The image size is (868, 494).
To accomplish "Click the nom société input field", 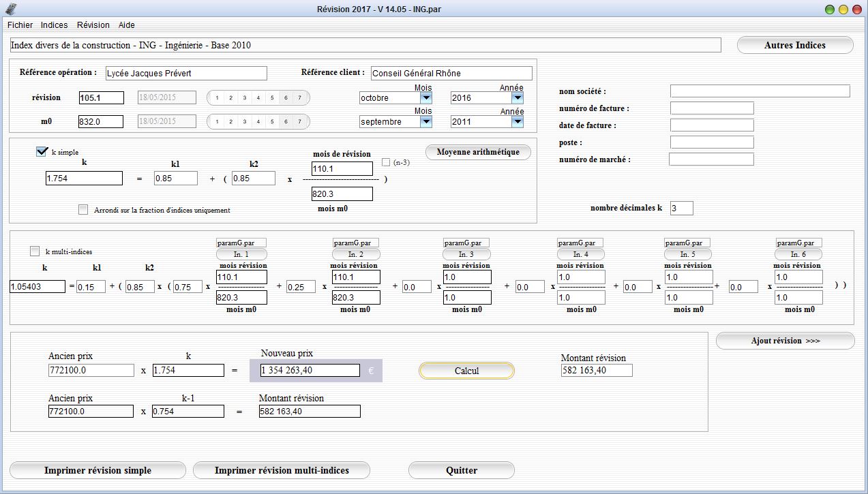I will (760, 91).
